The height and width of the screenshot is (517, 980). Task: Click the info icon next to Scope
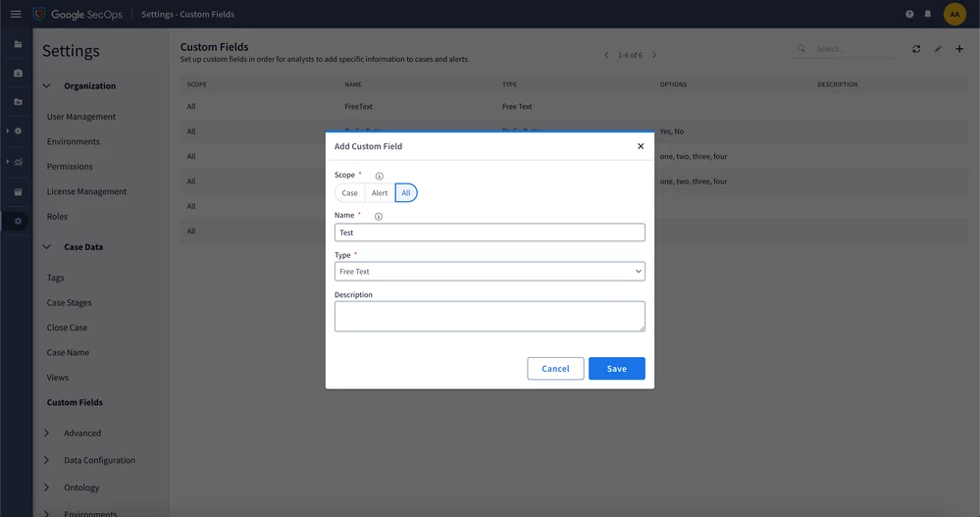point(379,177)
